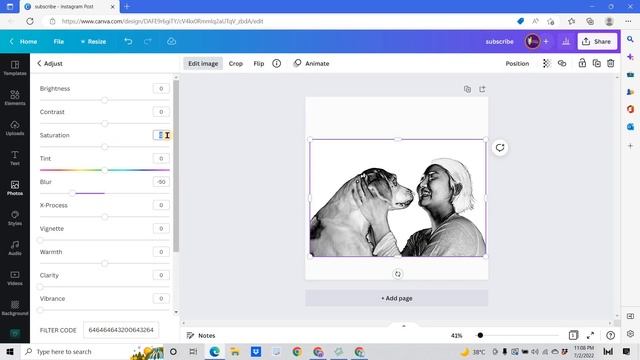Click the Adjust panel scrollbar
Image resolution: width=640 pixels, height=360 pixels.
(176, 165)
